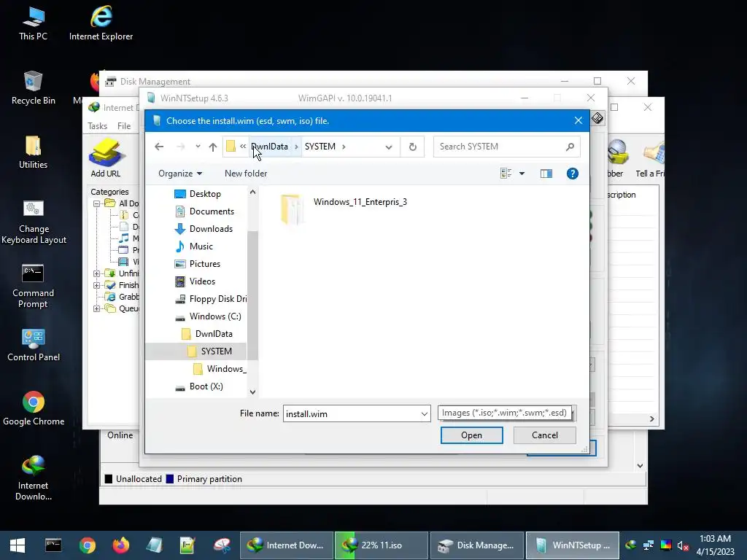
Task: Open Change Keyboard Layout shortcut
Action: coord(34,222)
